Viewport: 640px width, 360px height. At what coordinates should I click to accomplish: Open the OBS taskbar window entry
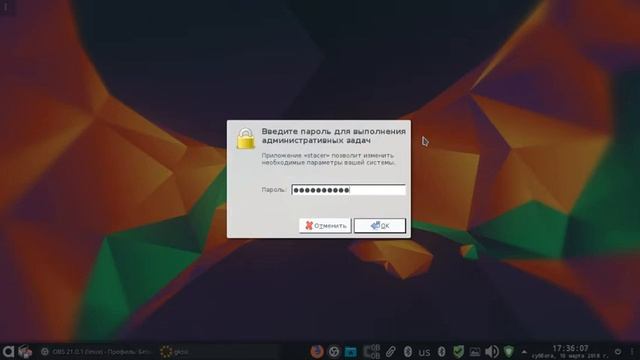[97, 351]
